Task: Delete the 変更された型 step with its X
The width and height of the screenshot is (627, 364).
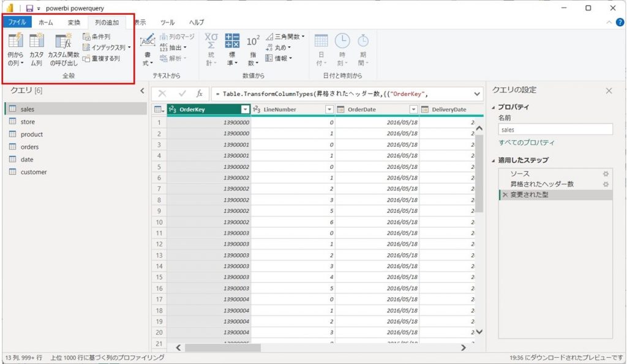Action: (505, 194)
